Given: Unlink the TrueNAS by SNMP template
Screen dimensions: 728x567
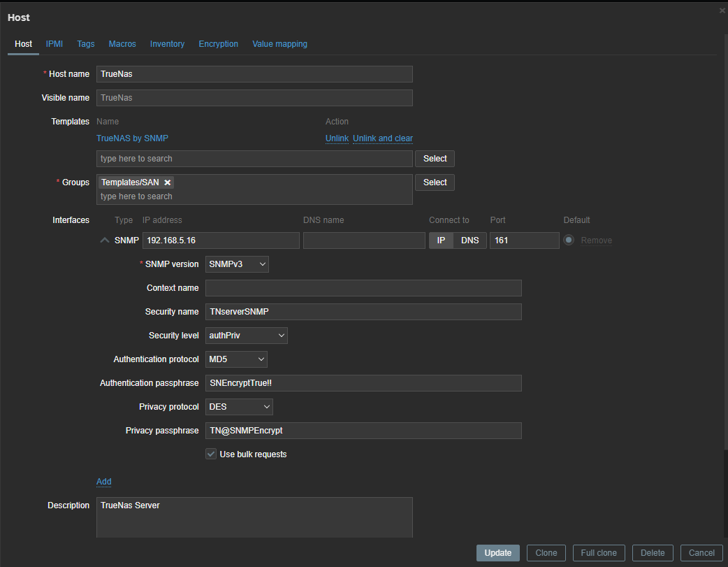Looking at the screenshot, I should coord(337,138).
